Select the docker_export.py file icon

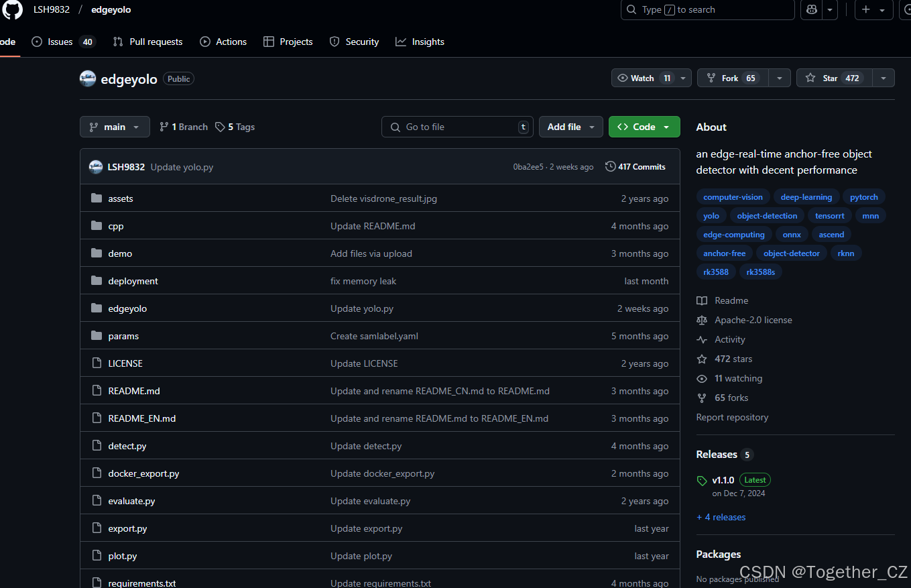click(97, 473)
